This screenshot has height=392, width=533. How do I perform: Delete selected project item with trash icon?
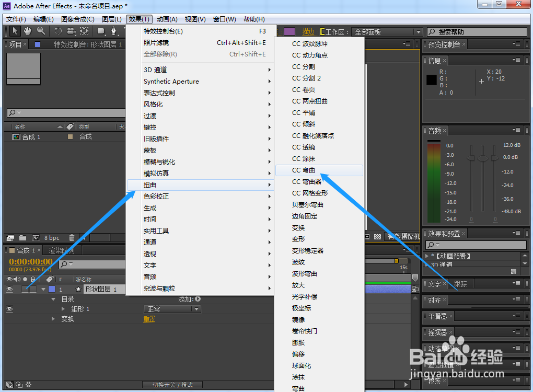point(72,238)
